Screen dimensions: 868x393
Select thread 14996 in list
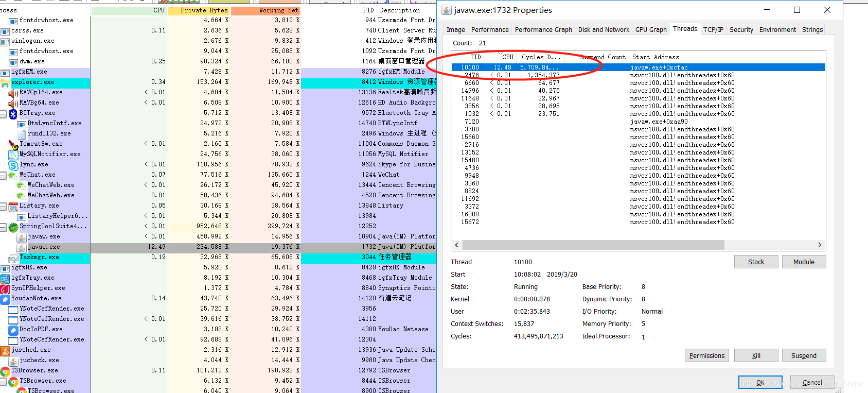click(639, 91)
